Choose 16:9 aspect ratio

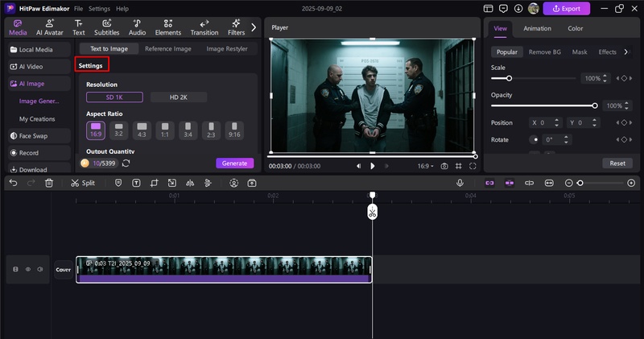coord(96,130)
